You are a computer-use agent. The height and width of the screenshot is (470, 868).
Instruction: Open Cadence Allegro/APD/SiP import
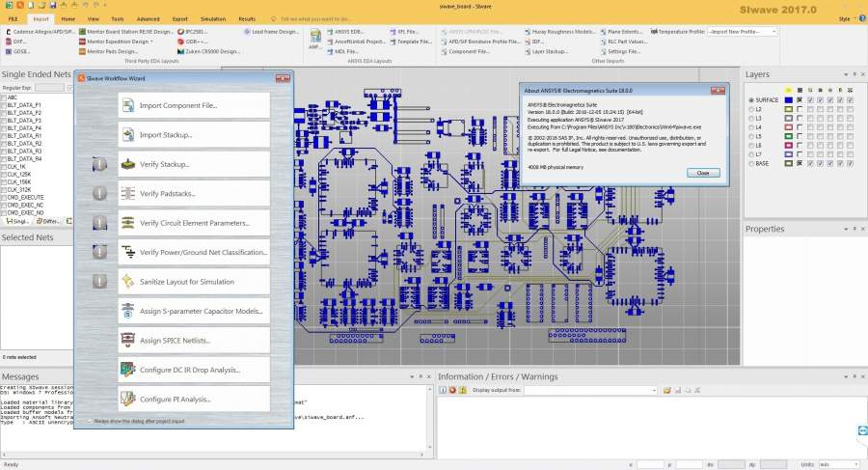pyautogui.click(x=40, y=32)
